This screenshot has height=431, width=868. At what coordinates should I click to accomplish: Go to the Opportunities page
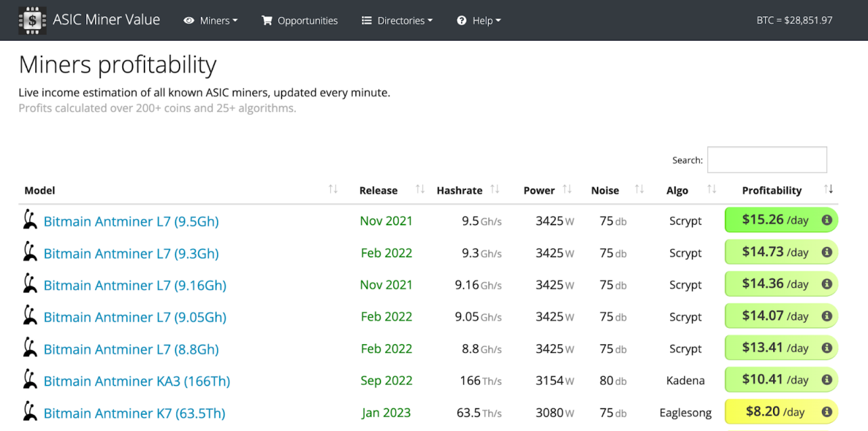tap(300, 20)
